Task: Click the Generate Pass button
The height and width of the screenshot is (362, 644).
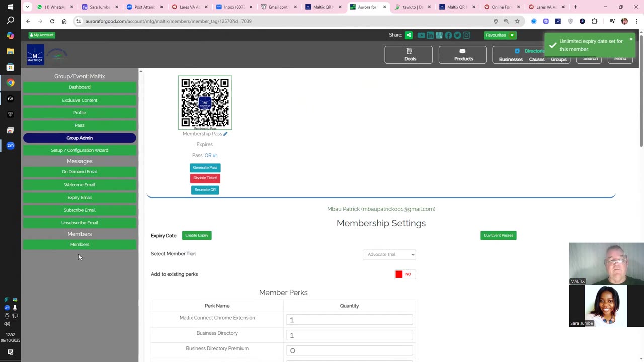Action: [205, 167]
